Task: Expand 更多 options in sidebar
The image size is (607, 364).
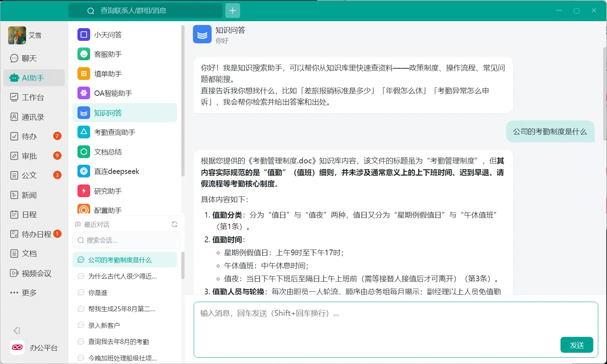Action: pyautogui.click(x=34, y=293)
